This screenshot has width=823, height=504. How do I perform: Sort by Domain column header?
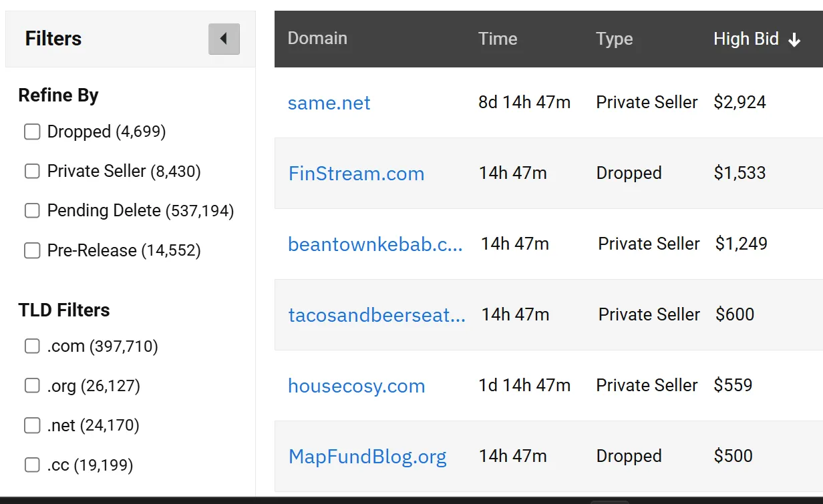coord(317,39)
